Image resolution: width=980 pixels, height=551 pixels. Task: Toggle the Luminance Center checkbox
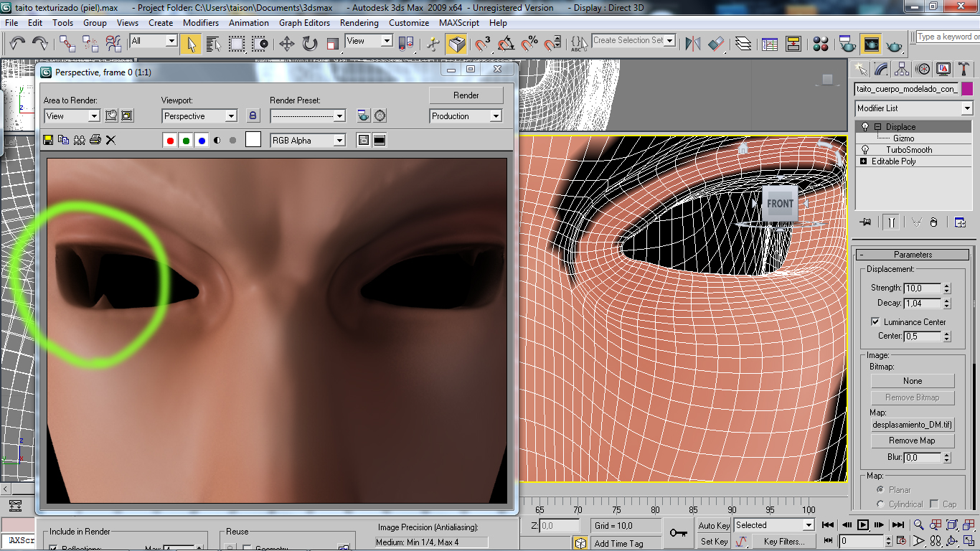(875, 322)
